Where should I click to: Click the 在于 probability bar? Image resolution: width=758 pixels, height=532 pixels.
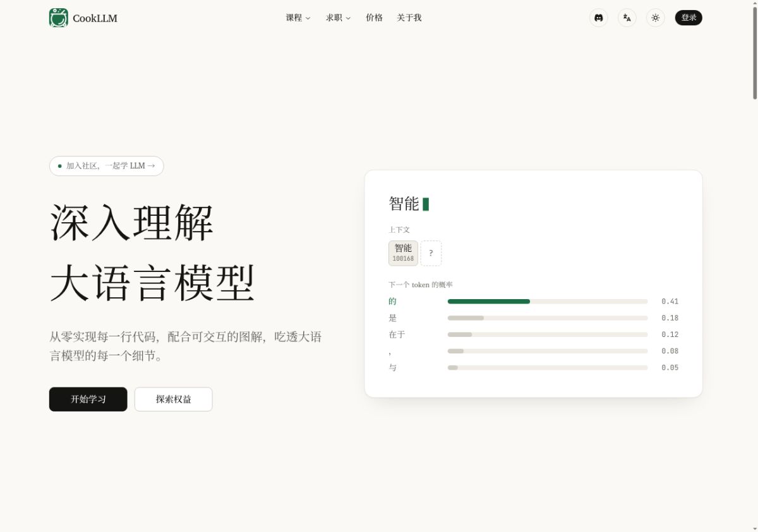point(548,334)
